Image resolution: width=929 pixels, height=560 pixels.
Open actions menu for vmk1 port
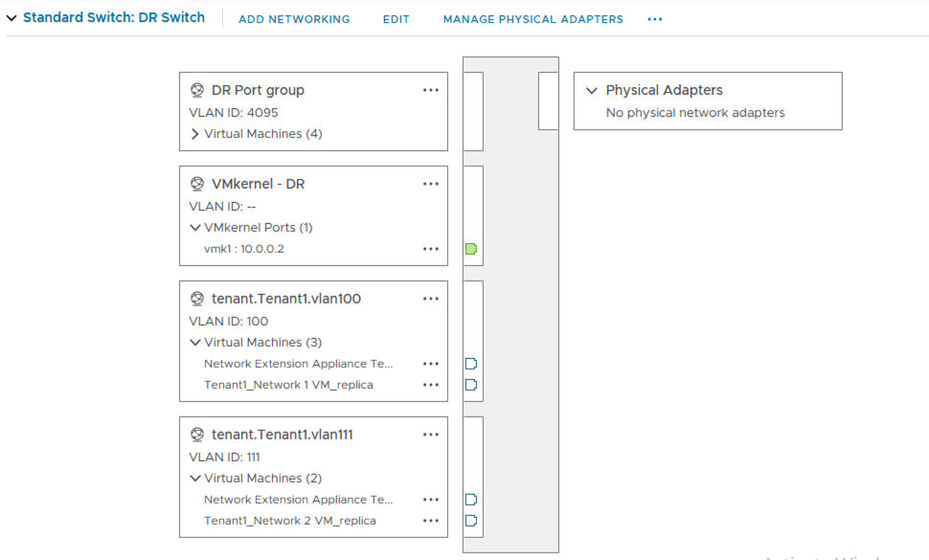pyautogui.click(x=430, y=249)
